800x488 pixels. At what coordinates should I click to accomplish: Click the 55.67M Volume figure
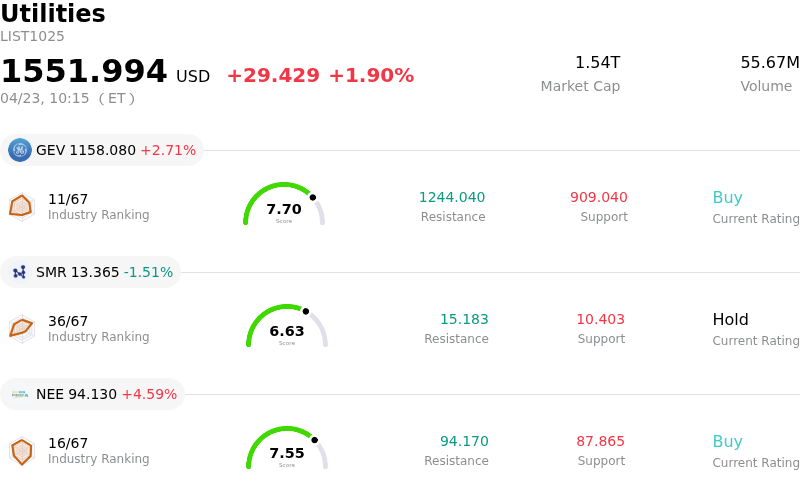769,63
